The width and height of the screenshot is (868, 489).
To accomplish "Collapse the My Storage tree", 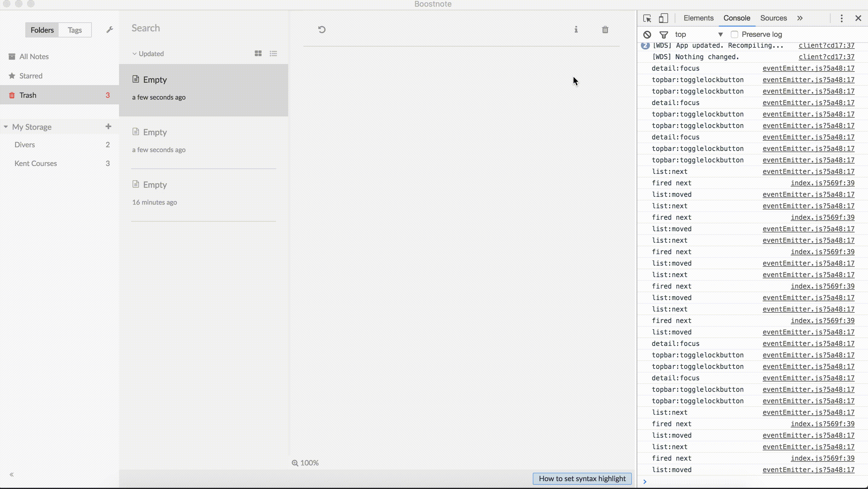I will pyautogui.click(x=6, y=127).
